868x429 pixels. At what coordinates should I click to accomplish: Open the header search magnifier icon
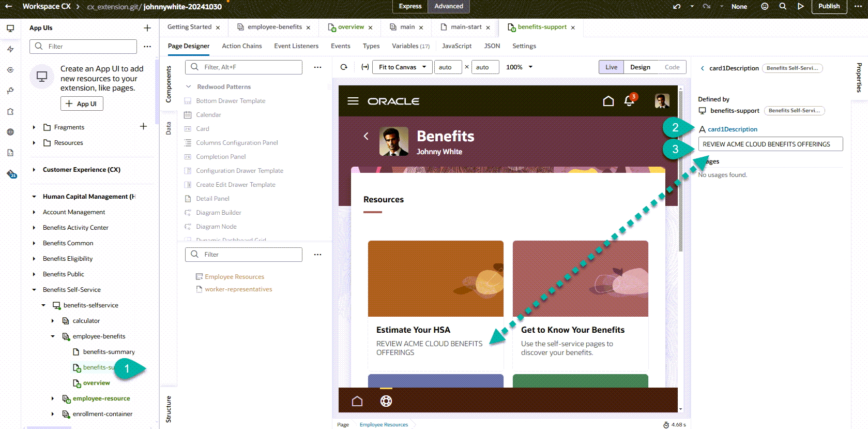pos(783,6)
